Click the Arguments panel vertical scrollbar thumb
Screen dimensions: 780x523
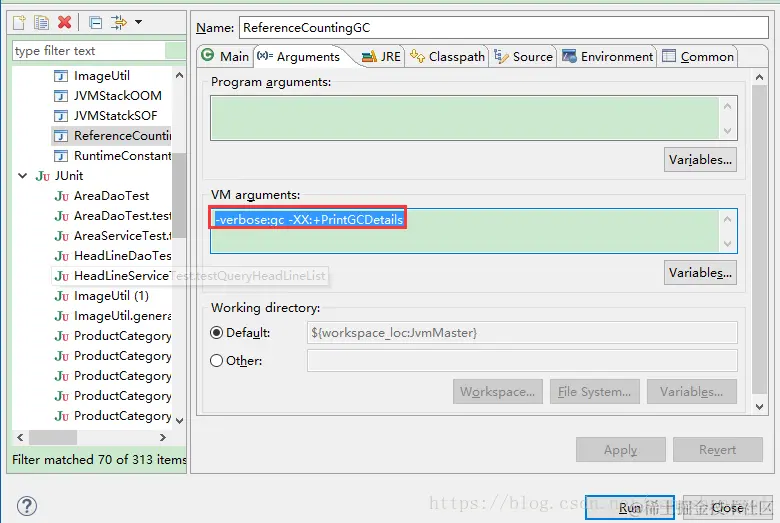(759, 239)
